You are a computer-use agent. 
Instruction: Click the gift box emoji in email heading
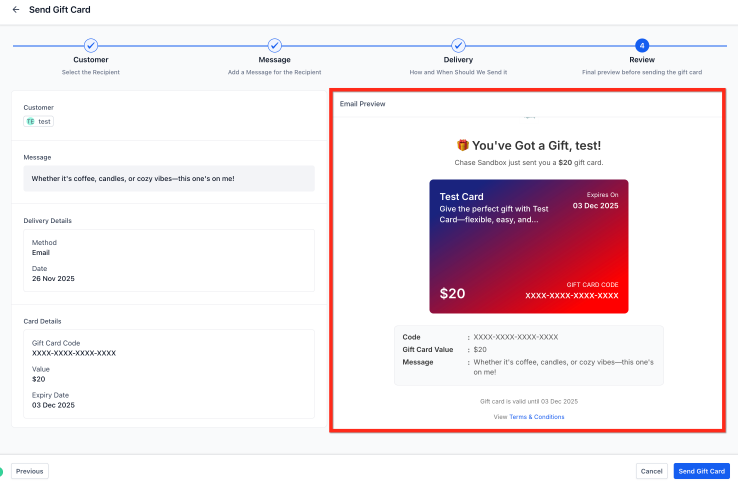point(463,145)
